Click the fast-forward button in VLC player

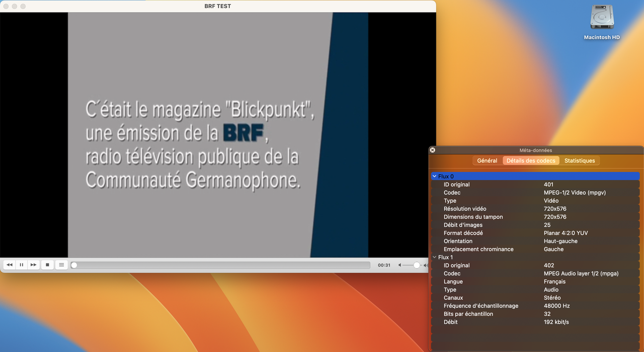(x=34, y=265)
